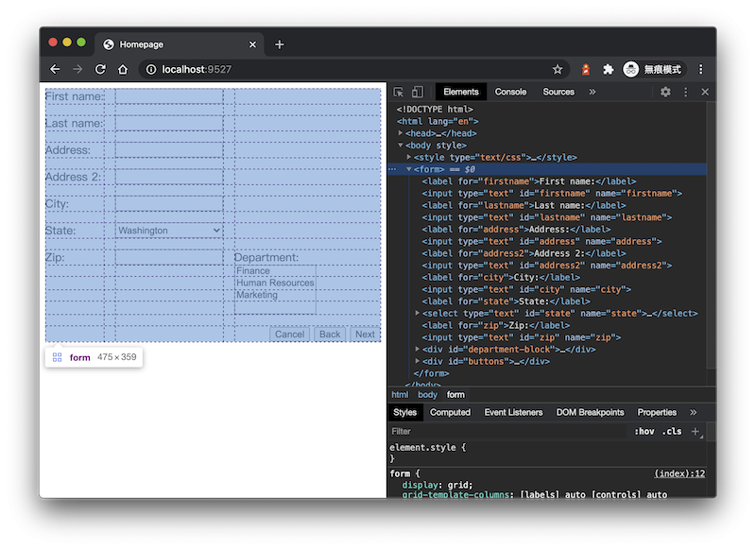
Task: Close the DevTools panel
Action: coord(705,92)
